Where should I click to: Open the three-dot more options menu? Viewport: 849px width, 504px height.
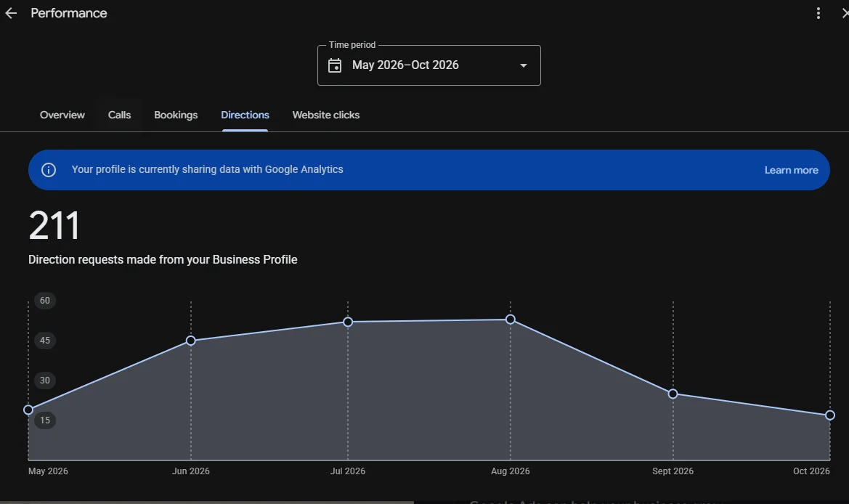coord(818,13)
